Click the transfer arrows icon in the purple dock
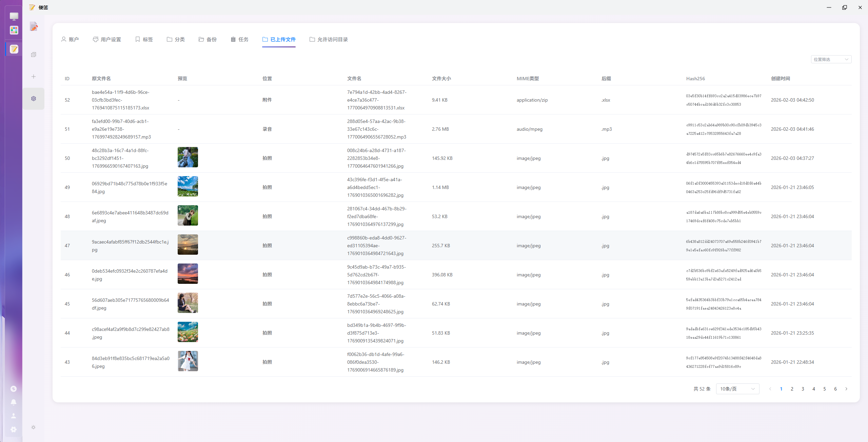The width and height of the screenshot is (868, 442). (14, 389)
